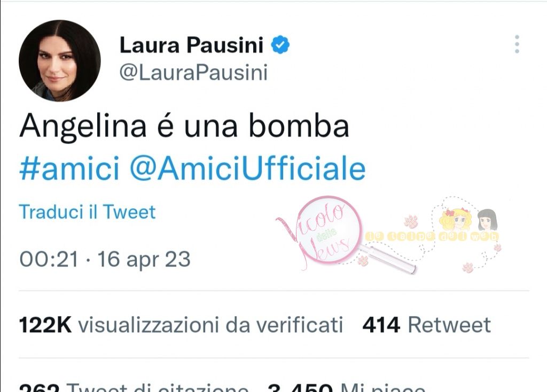Click the 00:21 · 16 apr 23 timestamp
Screen dimensions: 547x392
tap(105, 259)
